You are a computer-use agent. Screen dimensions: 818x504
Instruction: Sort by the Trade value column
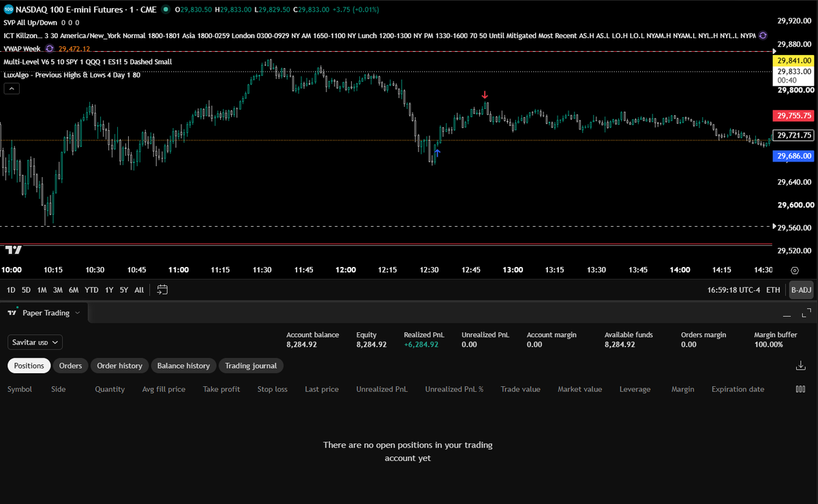[x=520, y=390]
